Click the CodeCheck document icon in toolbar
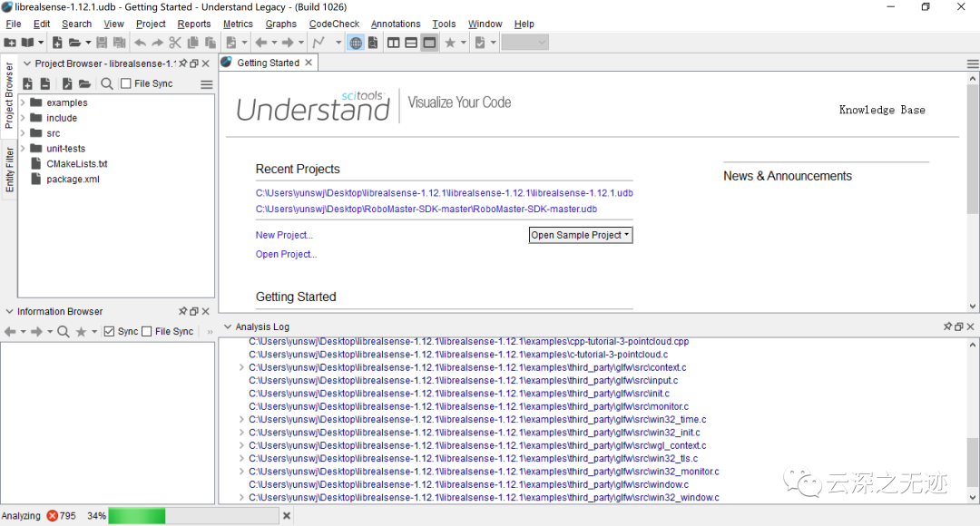The image size is (980, 526). point(480,43)
